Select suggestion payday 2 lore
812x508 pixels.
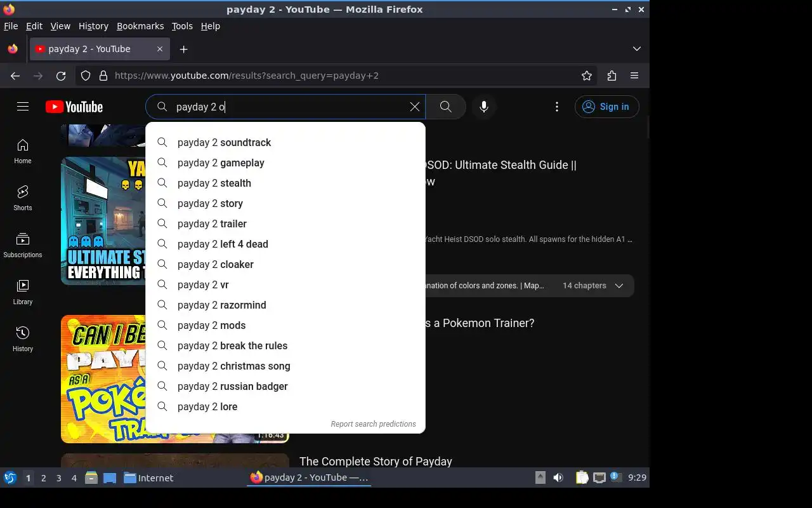click(285, 406)
